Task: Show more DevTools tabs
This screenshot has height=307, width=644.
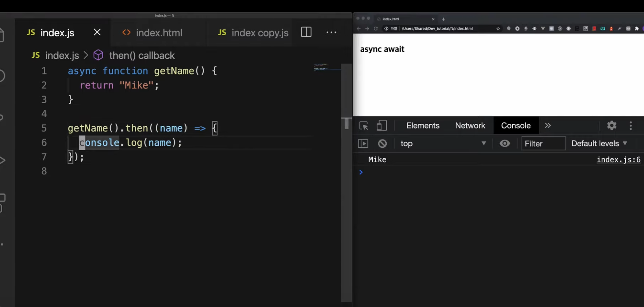Action: [548, 126]
